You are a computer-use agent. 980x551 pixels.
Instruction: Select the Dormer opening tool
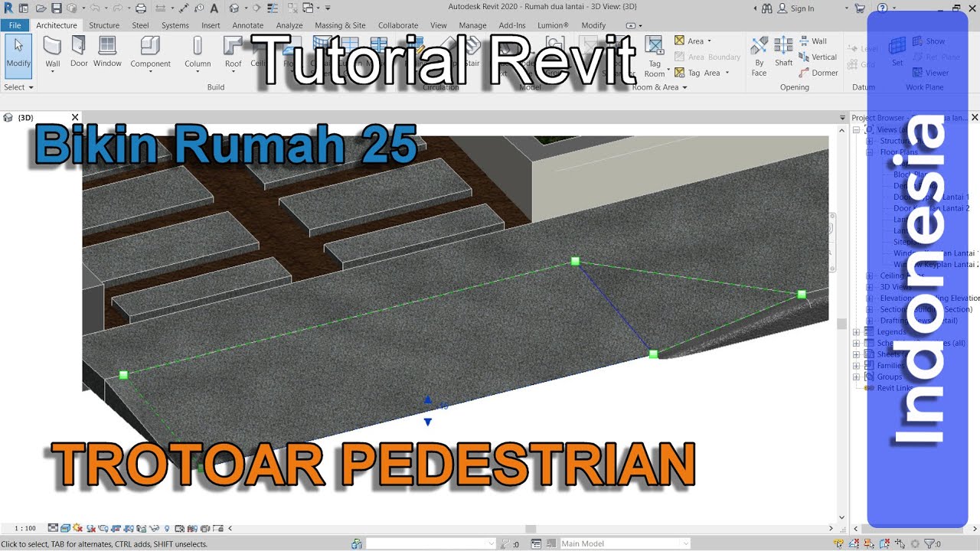[x=818, y=73]
